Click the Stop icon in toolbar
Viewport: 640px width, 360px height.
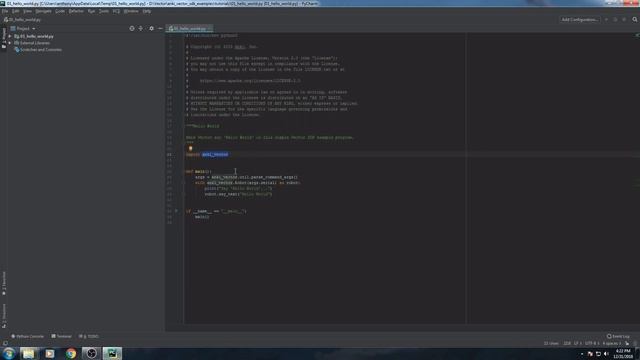pos(624,20)
